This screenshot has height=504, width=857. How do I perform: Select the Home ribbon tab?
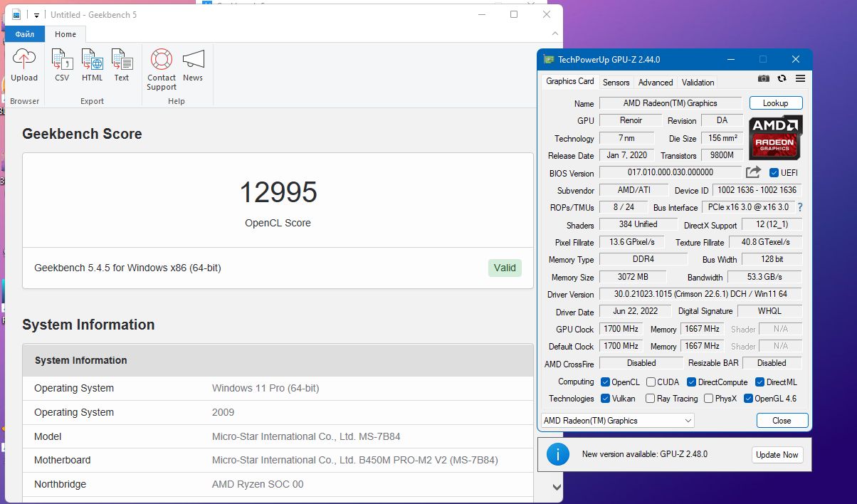tap(65, 34)
